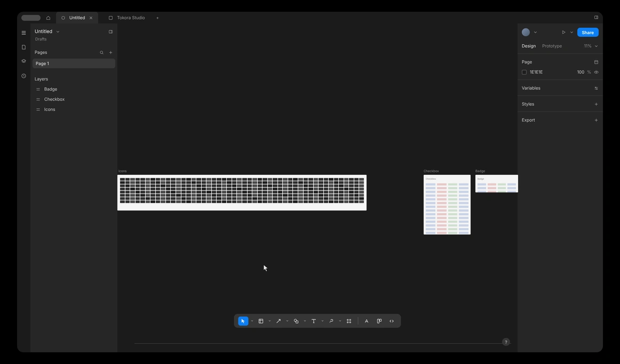Viewport: 620px width, 364px height.
Task: Open the components grid tool
Action: 349,321
